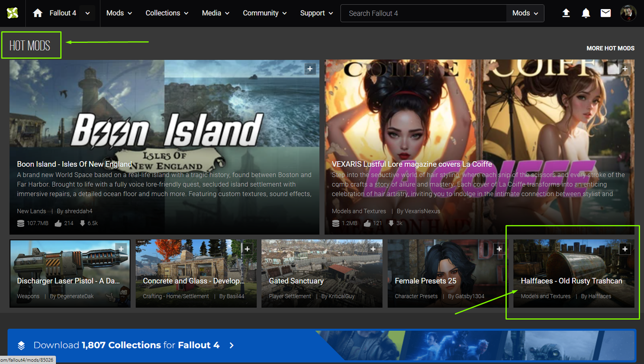Click the Search Fallout 4 field
This screenshot has height=364, width=644.
coord(424,14)
